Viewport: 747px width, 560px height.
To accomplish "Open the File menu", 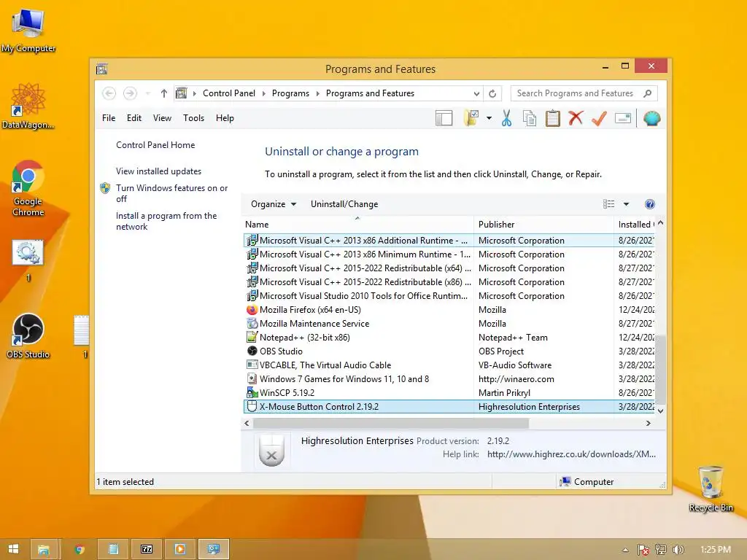I will coord(109,118).
